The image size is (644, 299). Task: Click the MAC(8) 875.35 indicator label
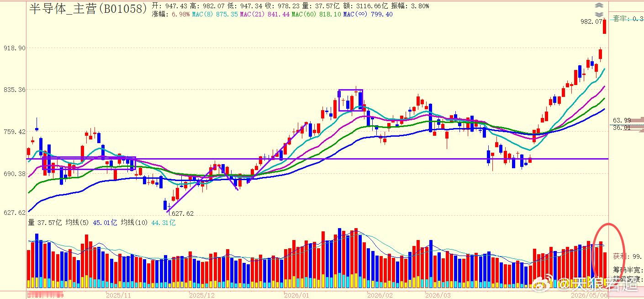[215, 14]
